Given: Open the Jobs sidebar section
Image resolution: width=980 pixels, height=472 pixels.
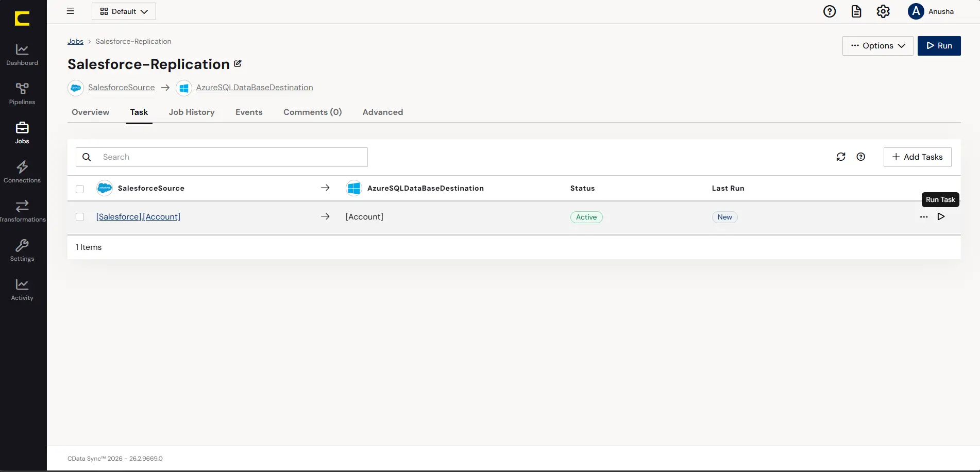Looking at the screenshot, I should click(x=22, y=133).
